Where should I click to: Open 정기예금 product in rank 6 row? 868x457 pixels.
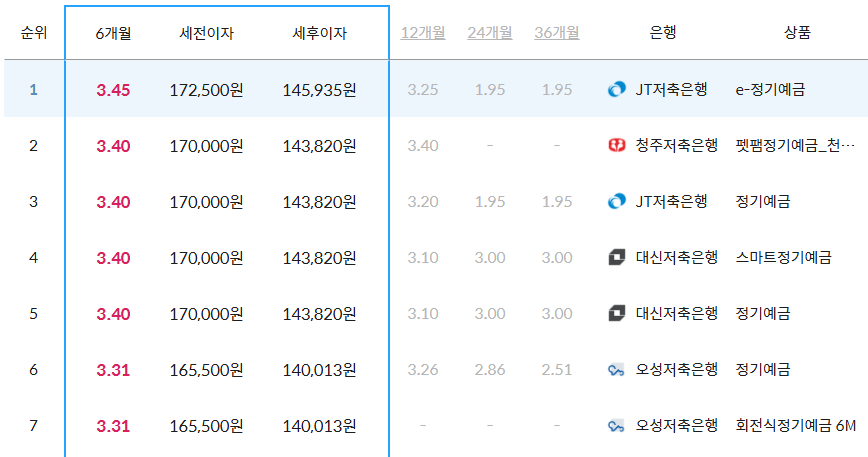[763, 370]
